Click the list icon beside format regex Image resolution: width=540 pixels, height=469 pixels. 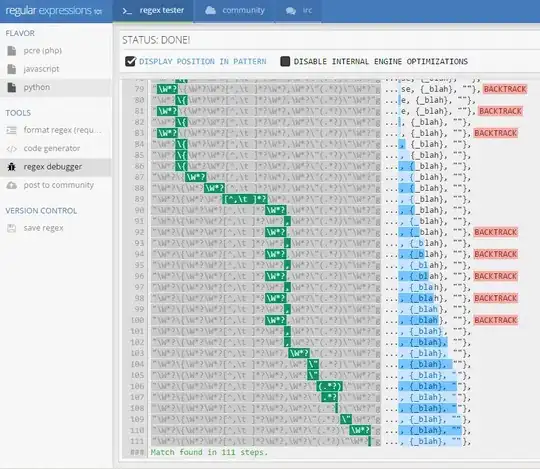[11, 130]
